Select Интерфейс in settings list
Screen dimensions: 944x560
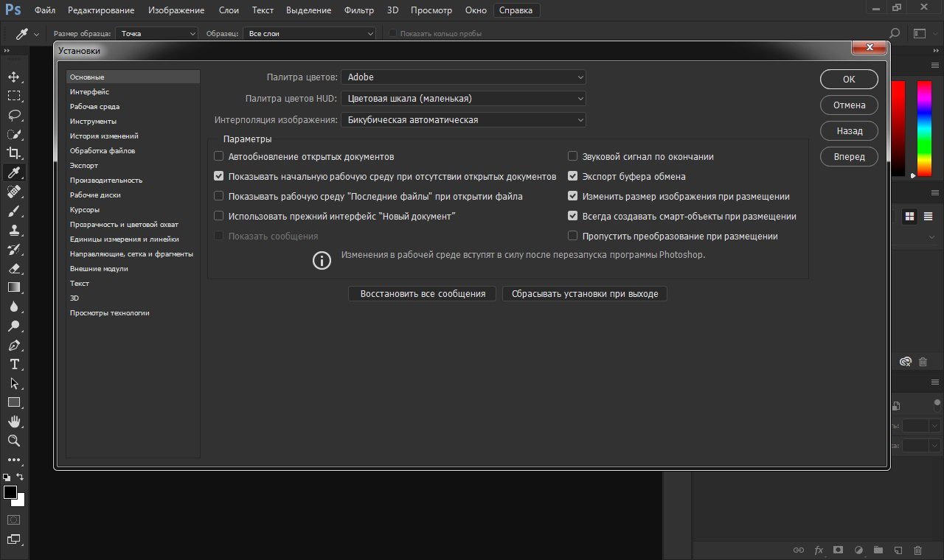pyautogui.click(x=90, y=92)
